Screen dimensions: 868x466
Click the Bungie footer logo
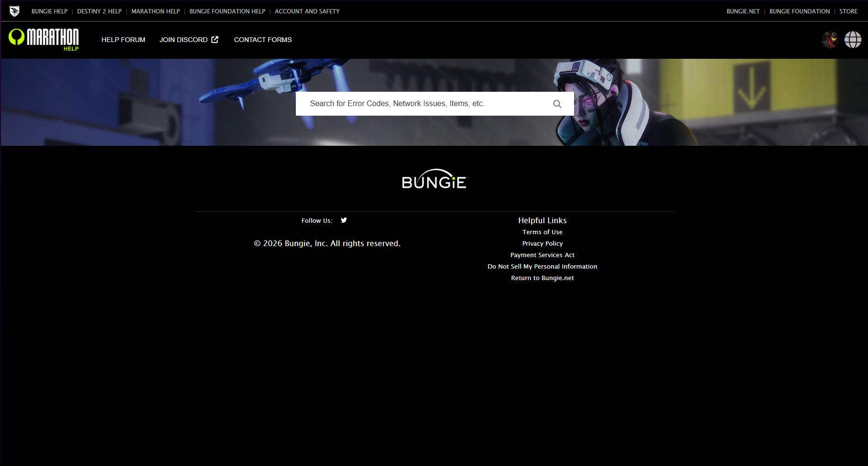434,180
